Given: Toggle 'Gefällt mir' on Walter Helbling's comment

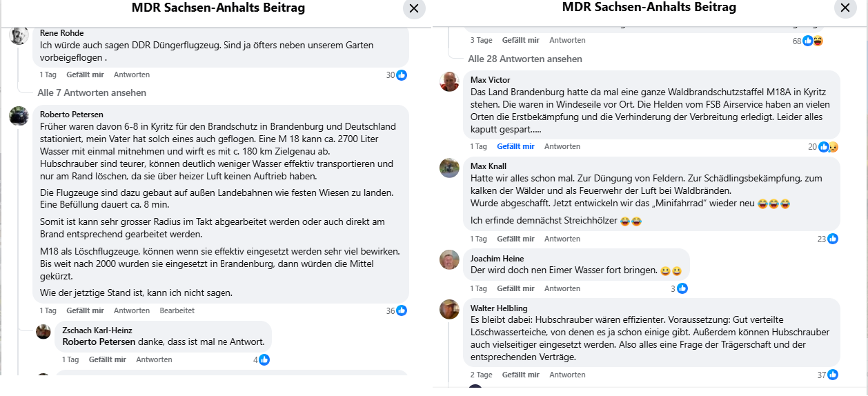Looking at the screenshot, I should pyautogui.click(x=520, y=375).
